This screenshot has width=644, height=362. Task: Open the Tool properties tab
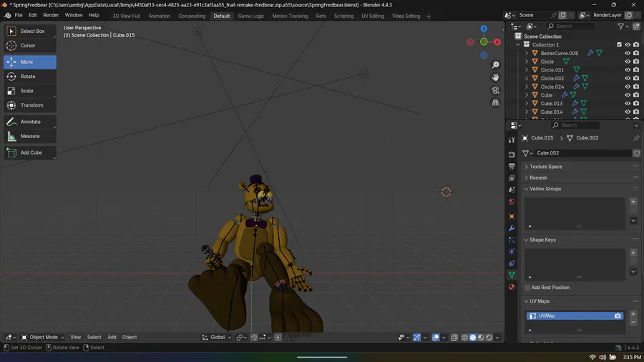(512, 140)
